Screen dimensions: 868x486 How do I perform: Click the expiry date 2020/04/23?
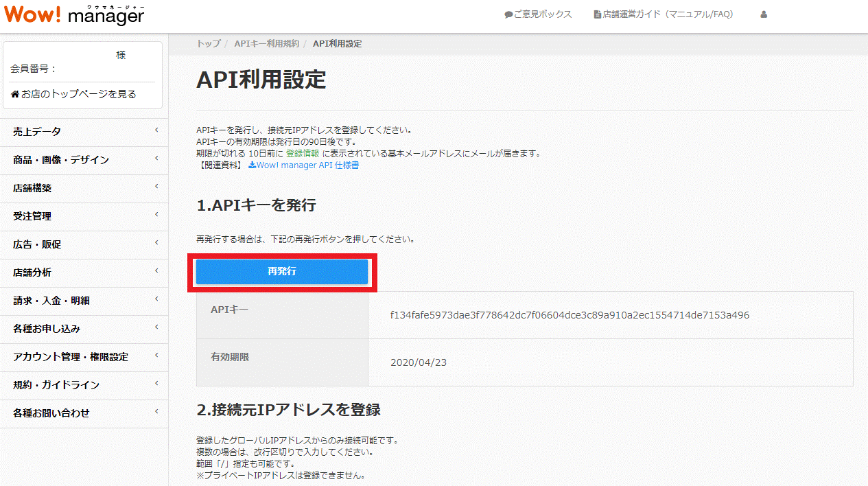(419, 362)
